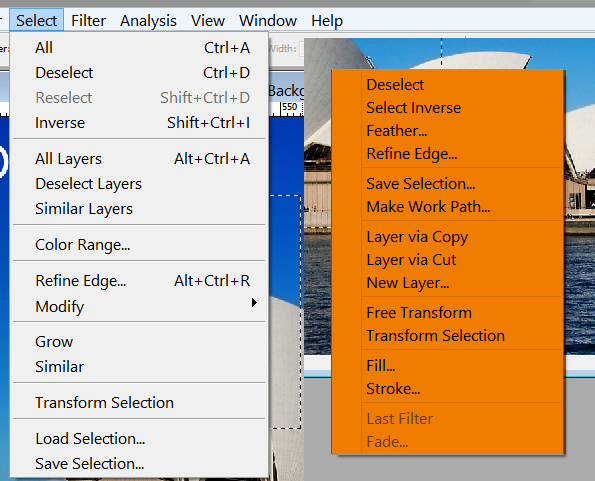Click Select Inverse in the context menu

(449, 108)
